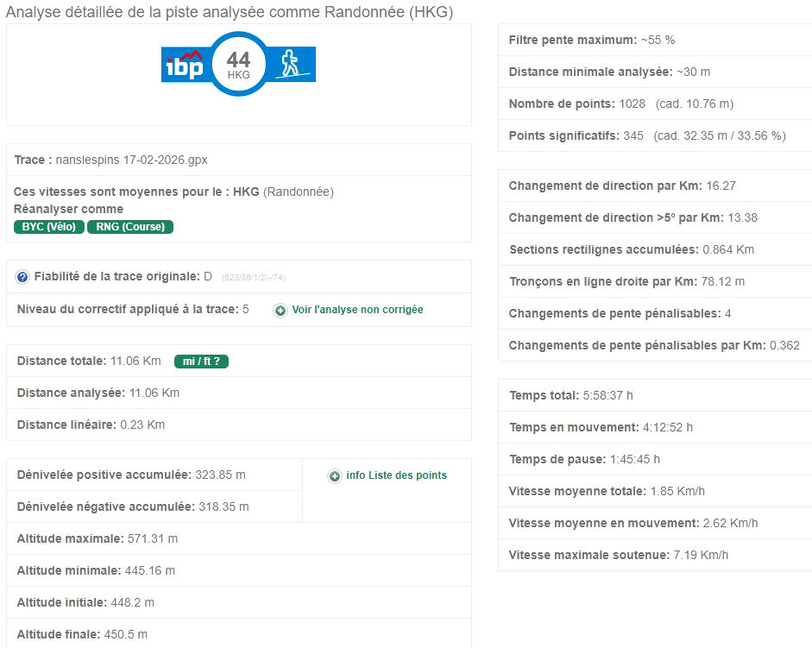Click the nanslespins 17-02-2026.gpx trace name
This screenshot has width=812, height=648.
coord(131,160)
